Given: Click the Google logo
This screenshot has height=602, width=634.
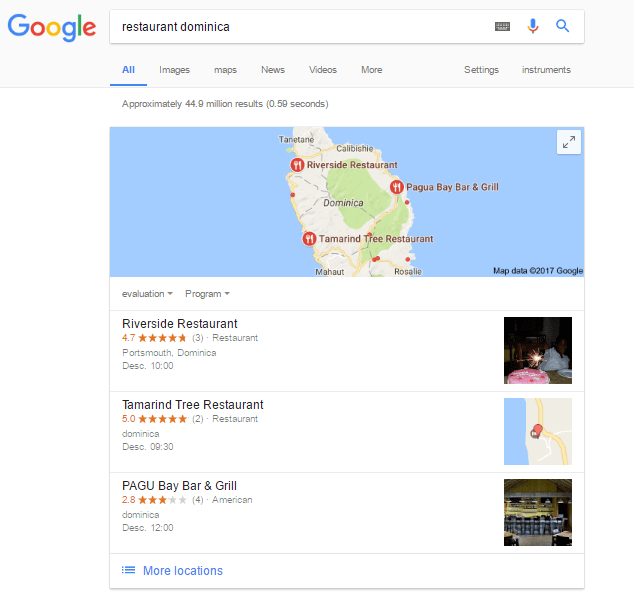Looking at the screenshot, I should [52, 27].
